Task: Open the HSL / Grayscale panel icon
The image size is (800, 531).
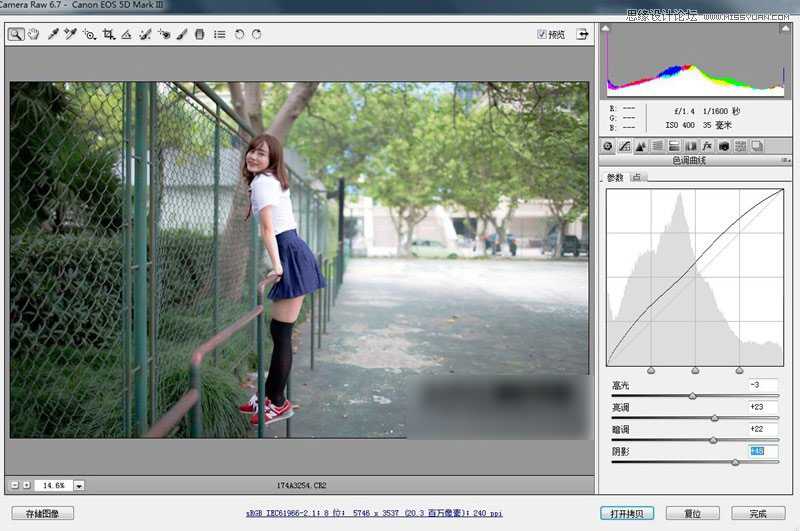Action: pyautogui.click(x=658, y=146)
